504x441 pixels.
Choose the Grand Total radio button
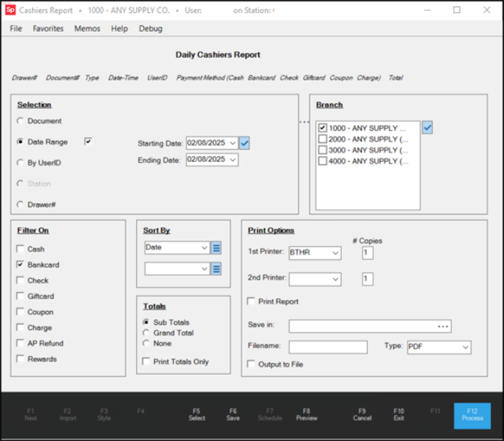[x=146, y=333]
